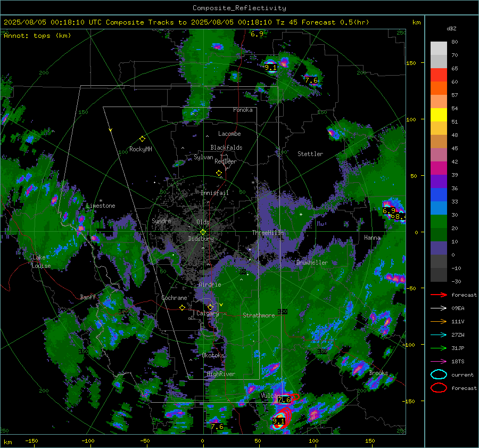Select the Drumheller label
Image resolution: width=479 pixels, height=448 pixels.
312,263
